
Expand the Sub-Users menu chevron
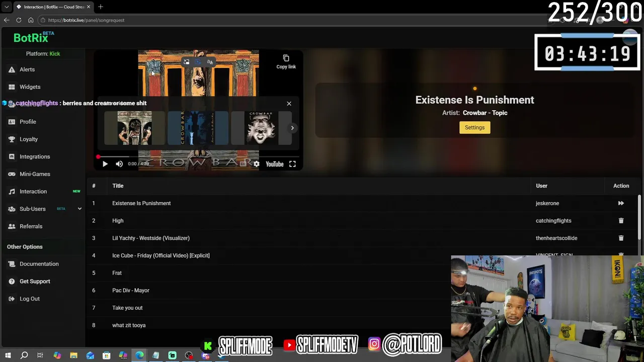[x=79, y=209]
